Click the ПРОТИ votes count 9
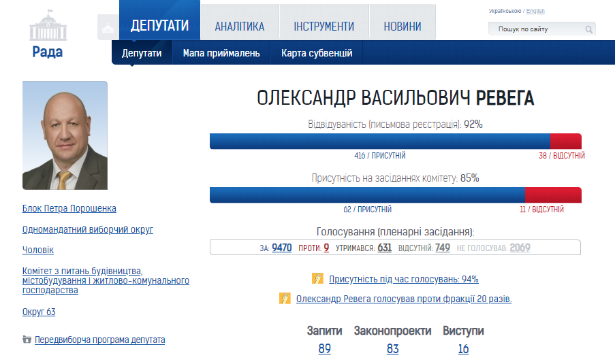 tap(326, 248)
